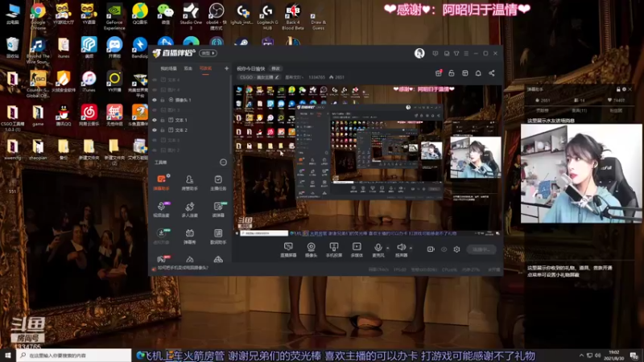Open the 视频连麦 video co-stream tool
Image resolution: width=644 pixels, height=362 pixels.
162,209
